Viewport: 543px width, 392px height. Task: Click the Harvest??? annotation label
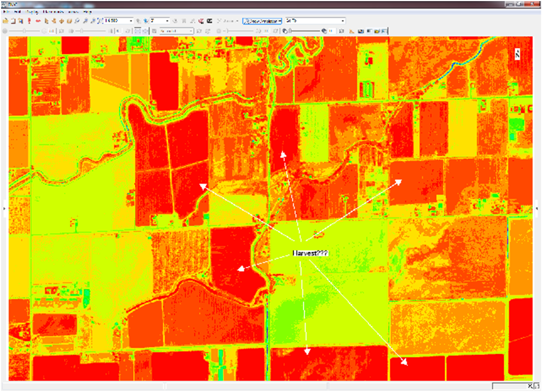310,253
